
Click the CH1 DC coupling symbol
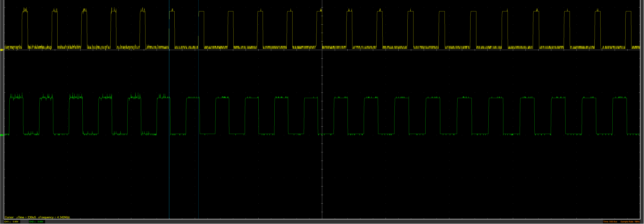click(10, 222)
